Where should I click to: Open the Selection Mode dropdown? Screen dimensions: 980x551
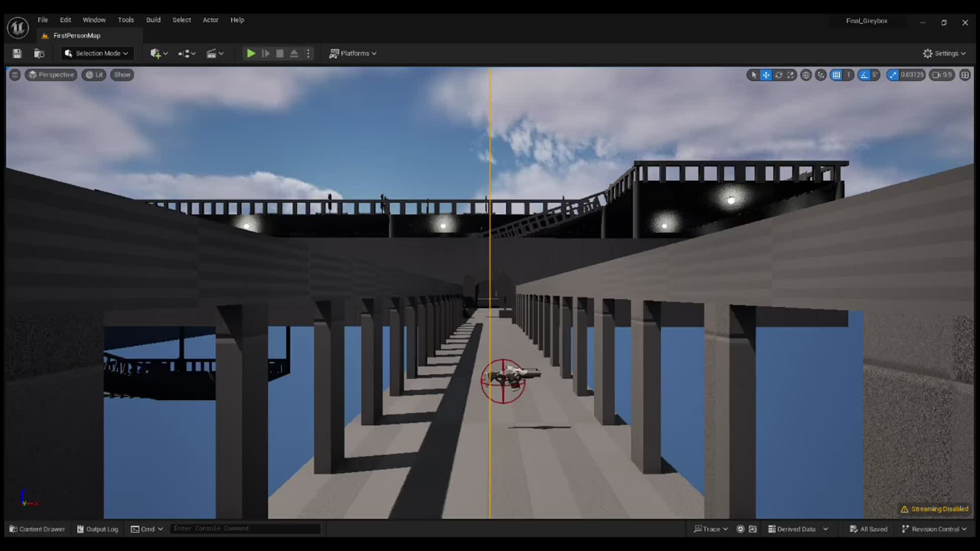tap(96, 53)
